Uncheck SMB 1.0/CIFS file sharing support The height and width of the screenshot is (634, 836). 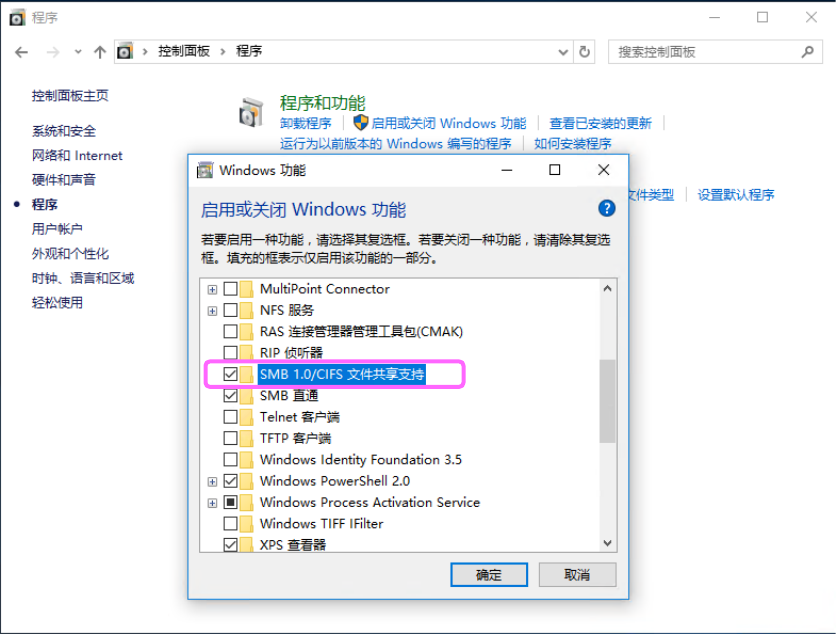pyautogui.click(x=230, y=374)
